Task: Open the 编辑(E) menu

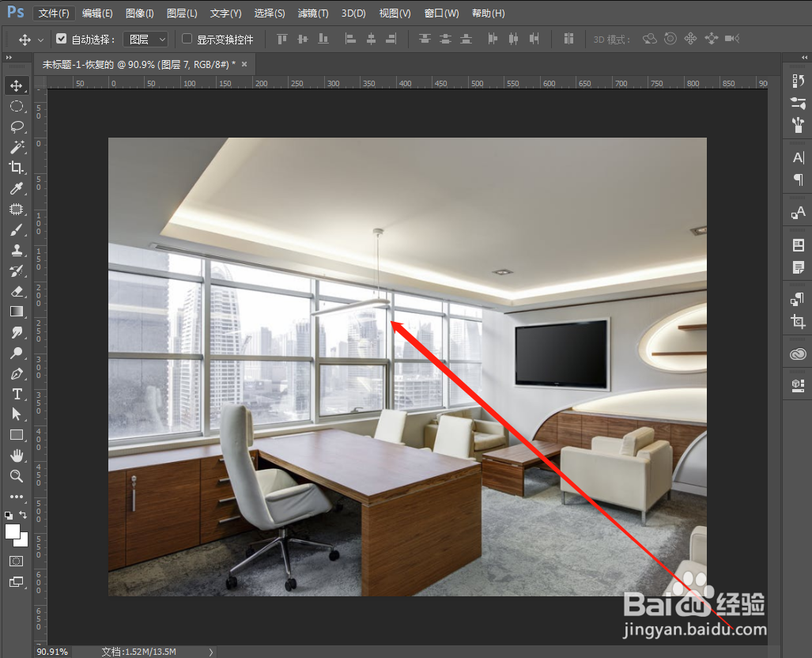Action: click(x=97, y=13)
